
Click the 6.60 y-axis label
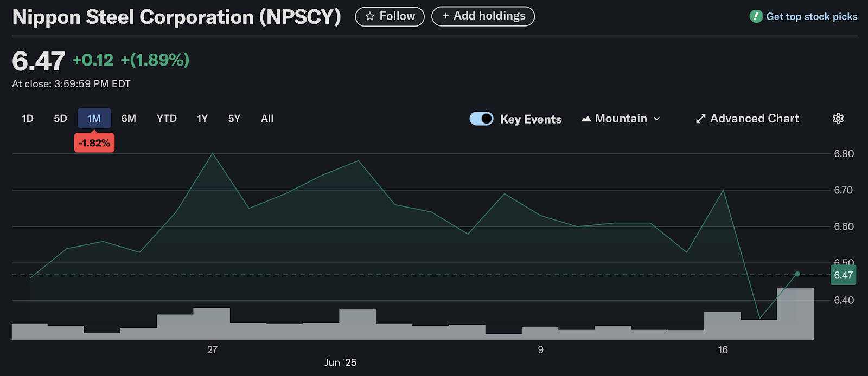(x=844, y=226)
